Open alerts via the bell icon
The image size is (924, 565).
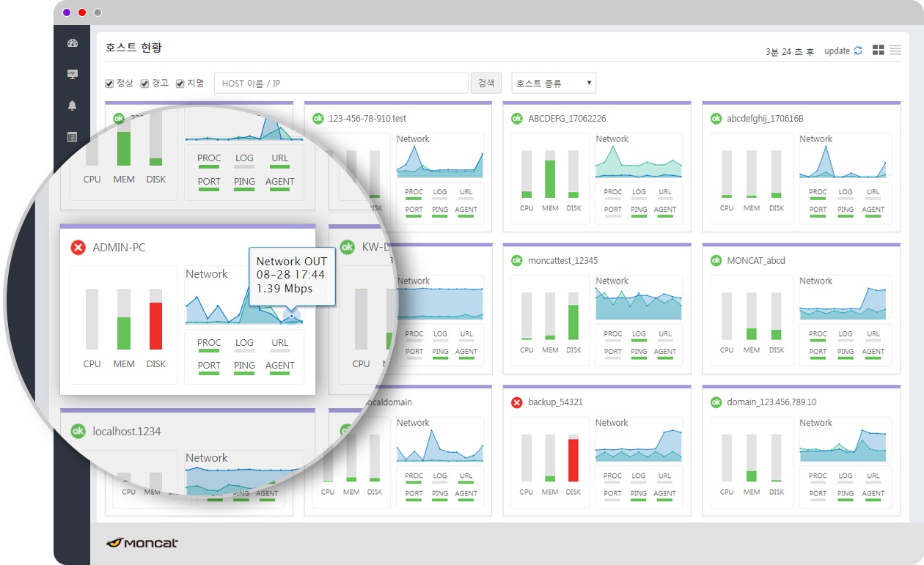click(x=72, y=106)
